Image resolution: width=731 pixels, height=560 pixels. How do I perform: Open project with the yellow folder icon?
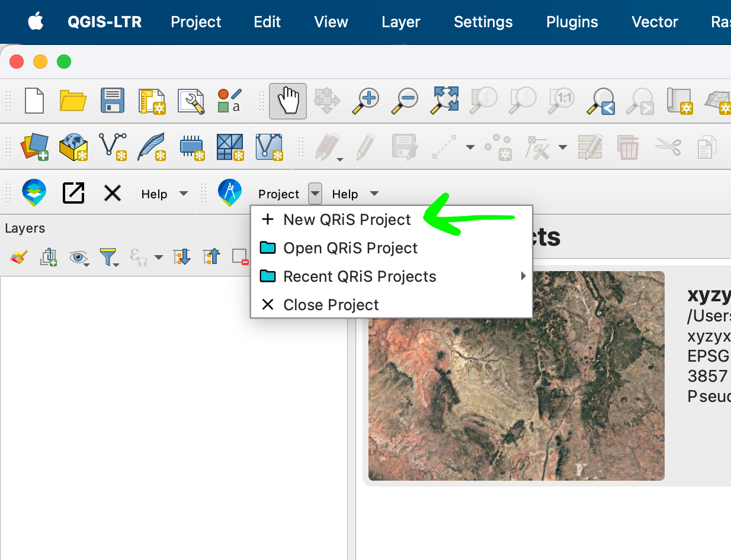(x=73, y=101)
